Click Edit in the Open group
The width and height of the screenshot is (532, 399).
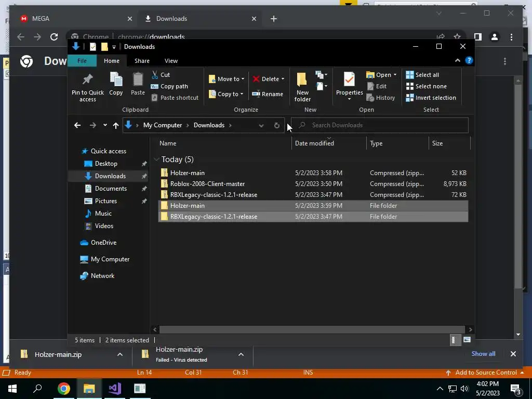(x=377, y=86)
